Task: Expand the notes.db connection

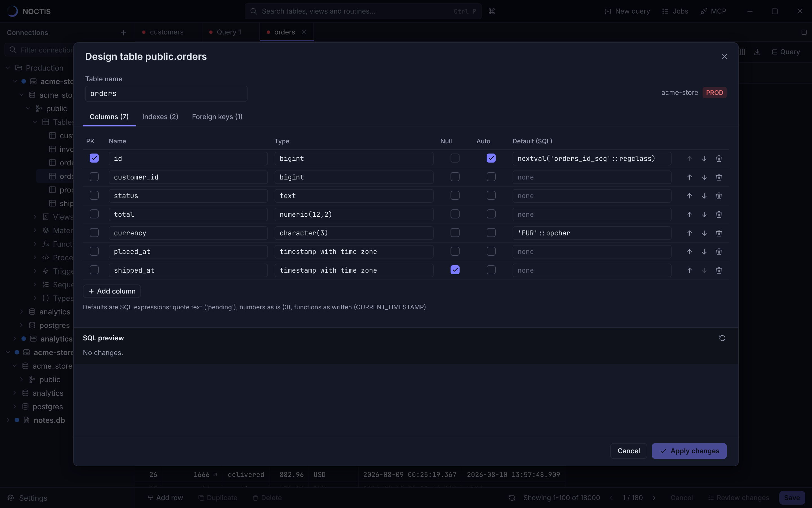Action: click(x=8, y=420)
